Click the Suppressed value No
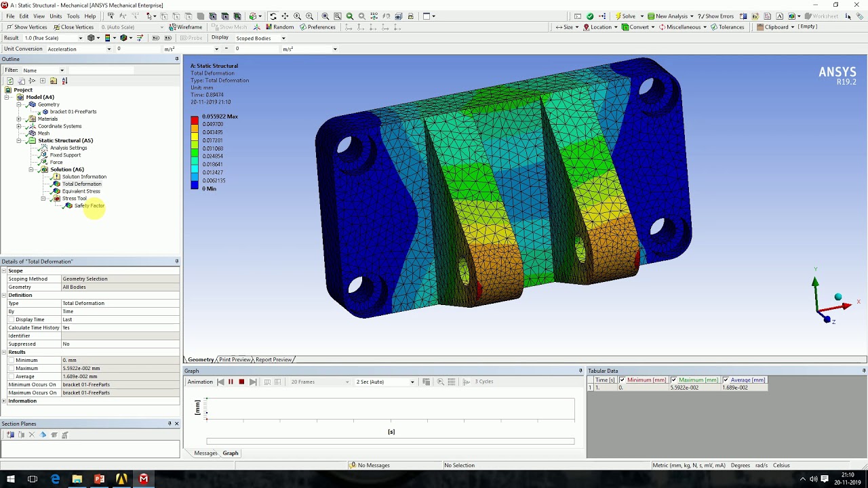868x488 pixels. coord(120,344)
